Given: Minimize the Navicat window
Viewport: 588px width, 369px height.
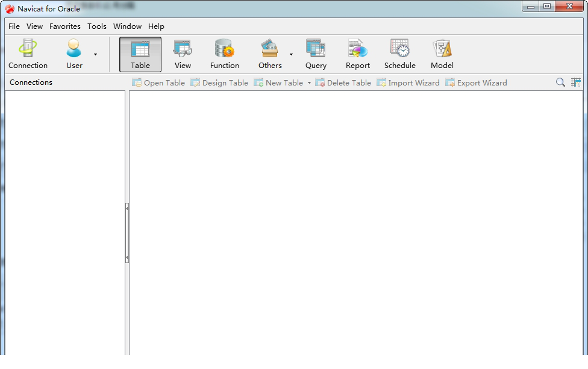Looking at the screenshot, I should click(531, 7).
